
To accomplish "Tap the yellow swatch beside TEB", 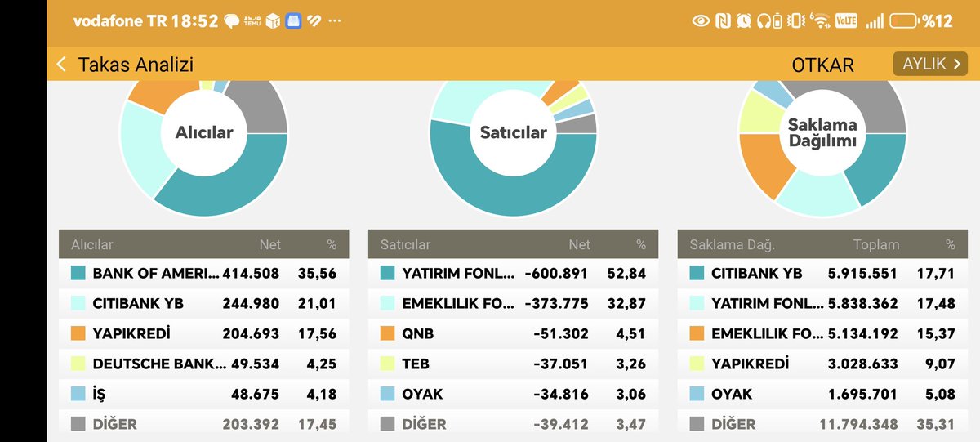I will (x=388, y=364).
